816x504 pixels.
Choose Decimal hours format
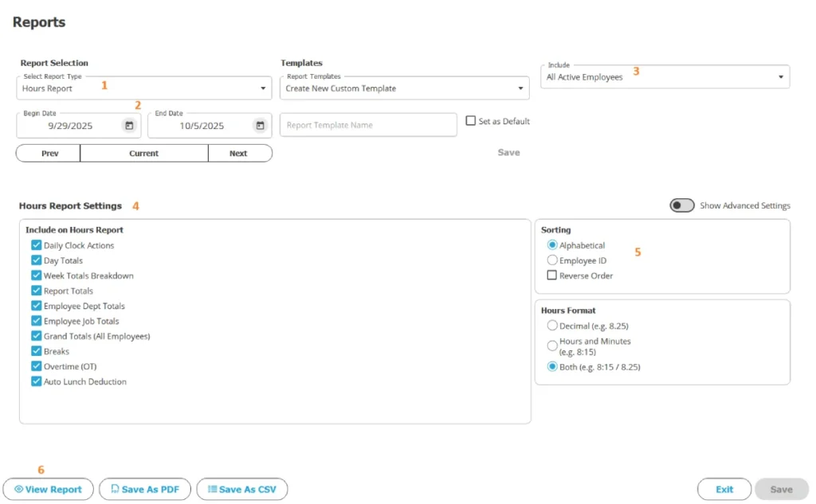click(x=552, y=326)
